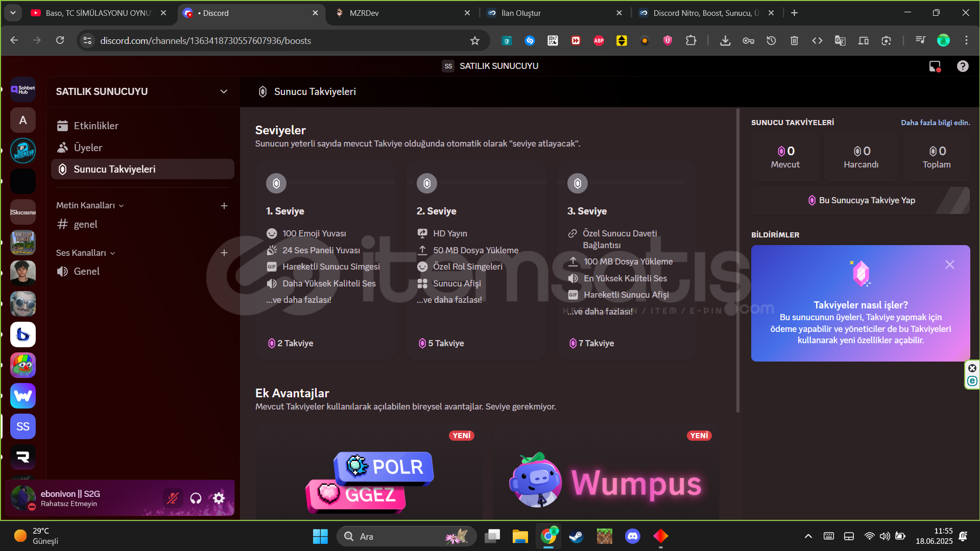Click the POLR GGEZ perk card
This screenshot has height=551, width=980.
point(368,472)
